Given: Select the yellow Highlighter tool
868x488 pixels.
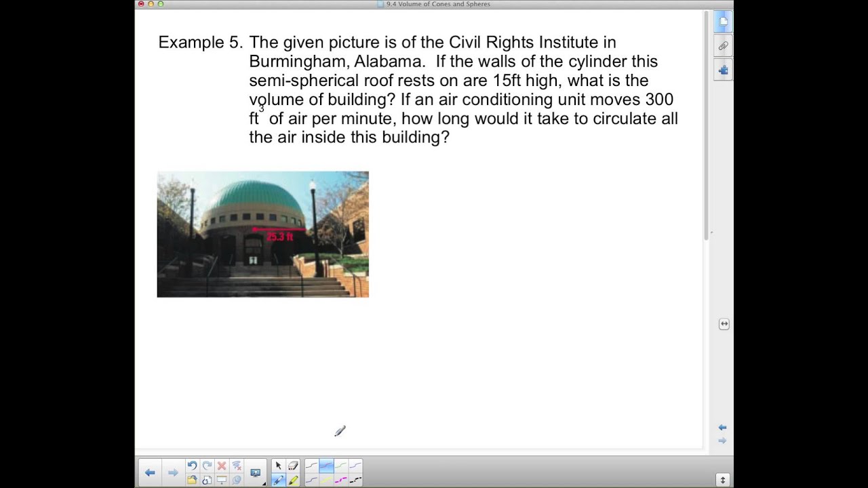Looking at the screenshot, I should [x=293, y=480].
